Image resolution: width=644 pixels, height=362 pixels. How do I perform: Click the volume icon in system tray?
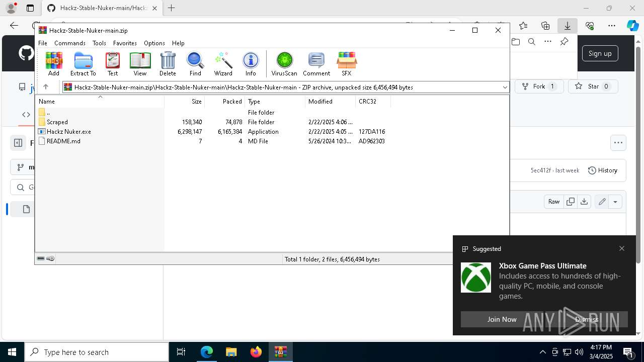579,352
